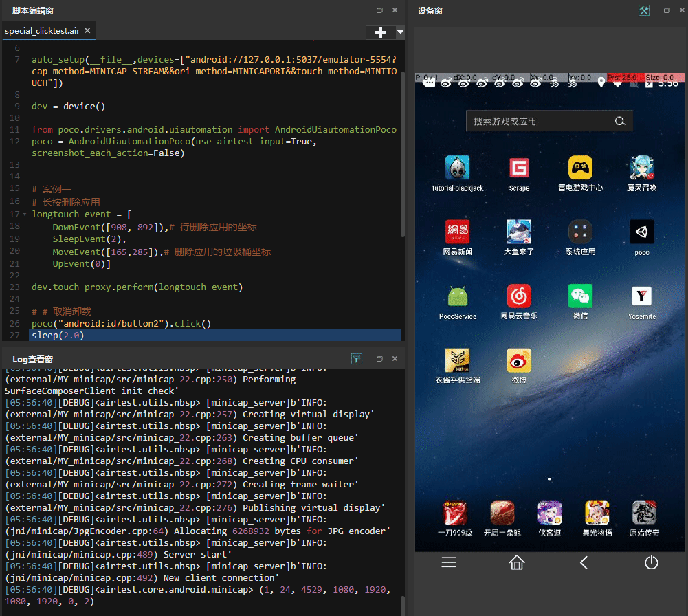Click the Log window filter icon
688x616 pixels.
[357, 359]
